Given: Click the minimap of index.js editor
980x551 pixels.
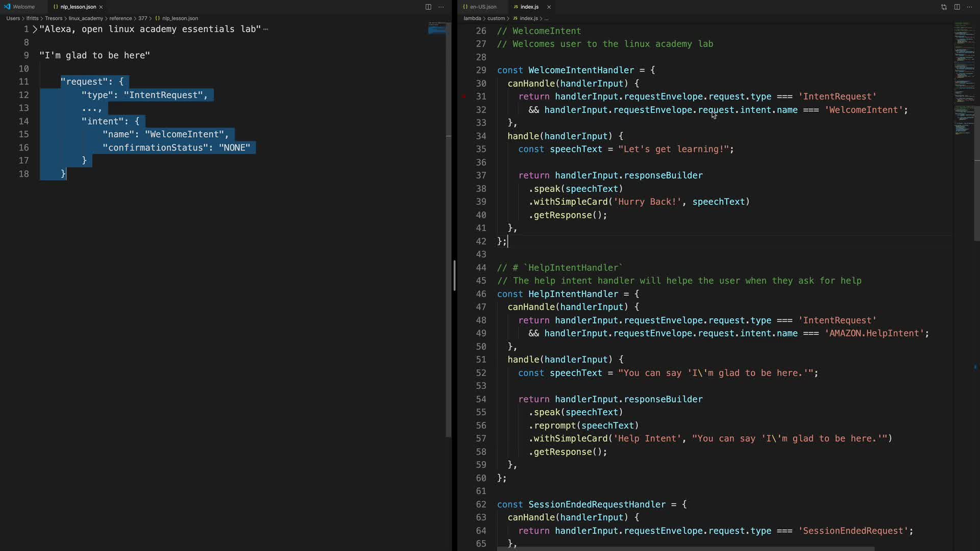Looking at the screenshot, I should [963, 77].
